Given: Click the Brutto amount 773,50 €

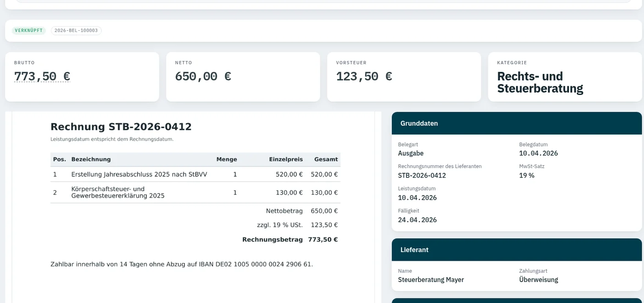Looking at the screenshot, I should click(x=42, y=76).
